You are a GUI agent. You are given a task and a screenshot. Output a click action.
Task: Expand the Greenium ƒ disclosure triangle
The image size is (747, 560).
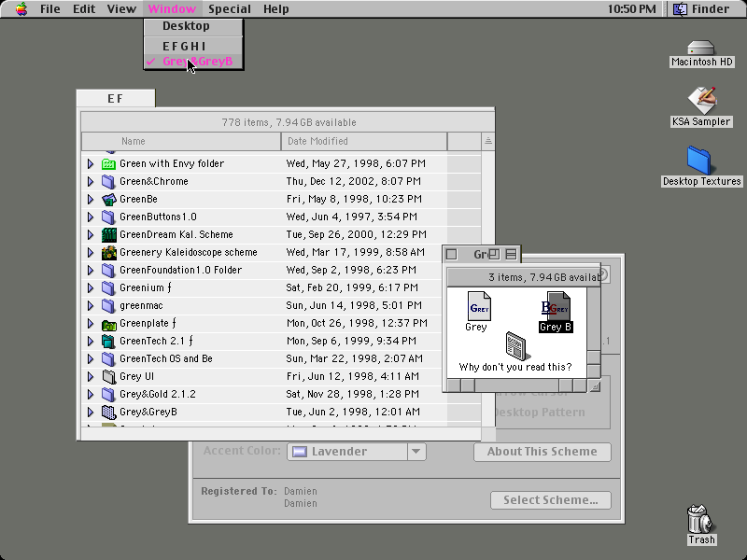(x=91, y=288)
